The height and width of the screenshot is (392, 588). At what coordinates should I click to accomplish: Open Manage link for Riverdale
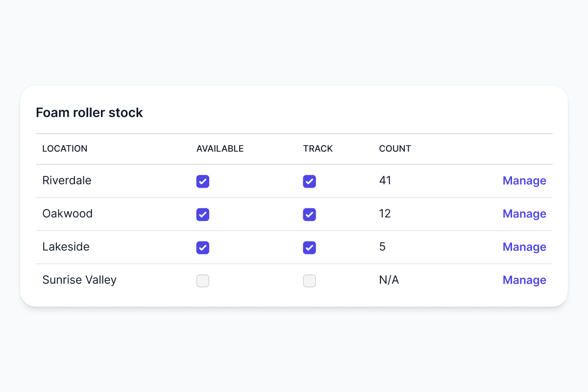pyautogui.click(x=524, y=181)
